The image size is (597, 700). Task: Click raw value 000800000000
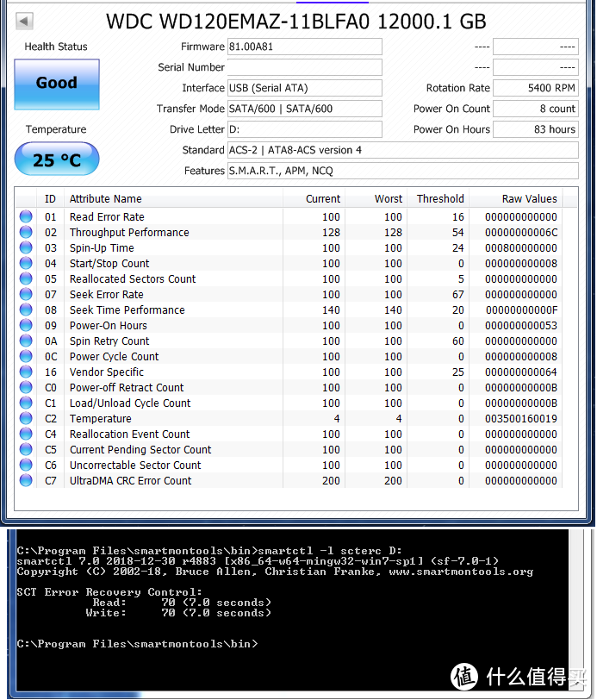521,248
